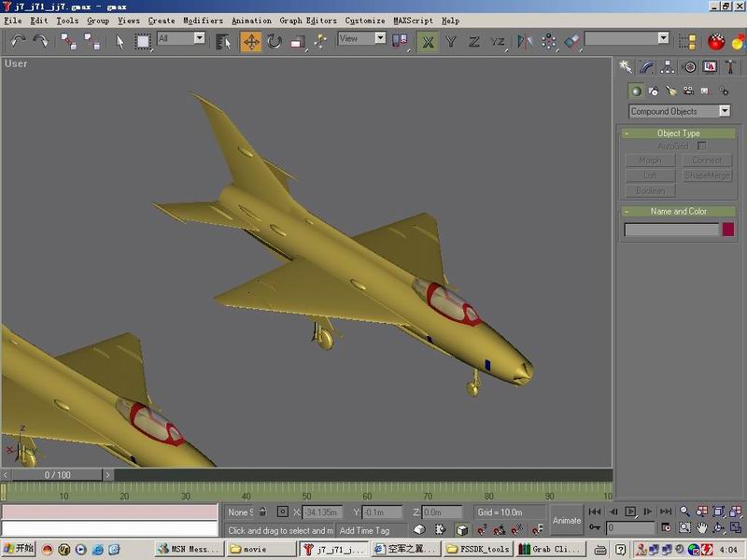747x560 pixels.
Task: Toggle X axis constraint button
Action: click(428, 41)
